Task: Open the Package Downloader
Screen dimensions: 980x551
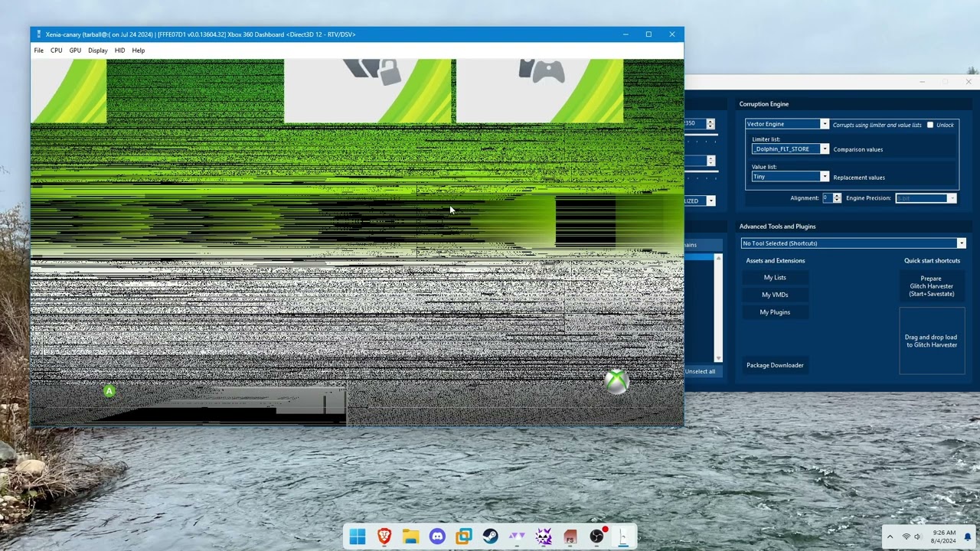Action: (x=775, y=365)
